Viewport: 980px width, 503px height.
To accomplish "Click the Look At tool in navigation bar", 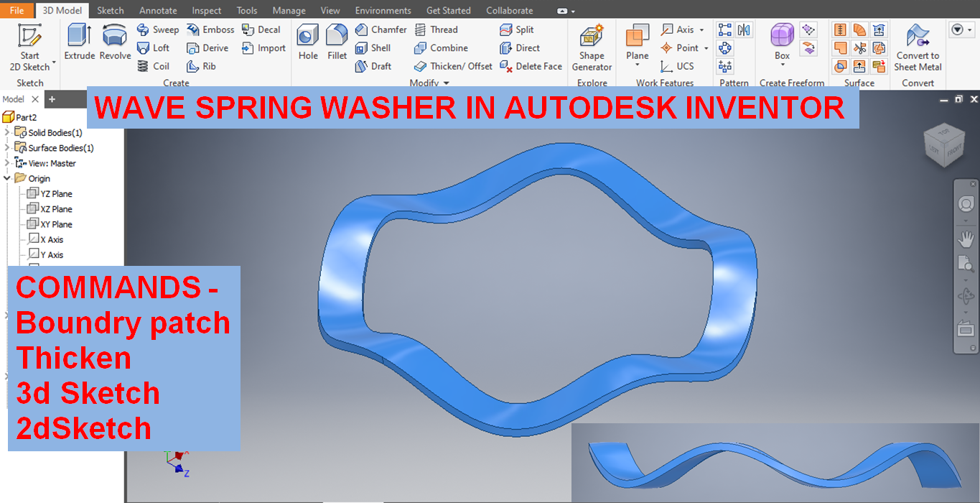I will tap(966, 329).
